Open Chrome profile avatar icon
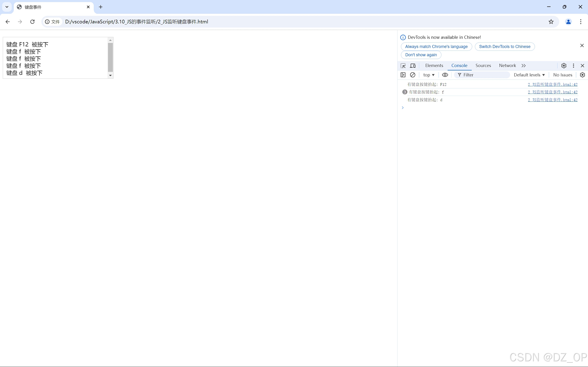 click(x=568, y=22)
